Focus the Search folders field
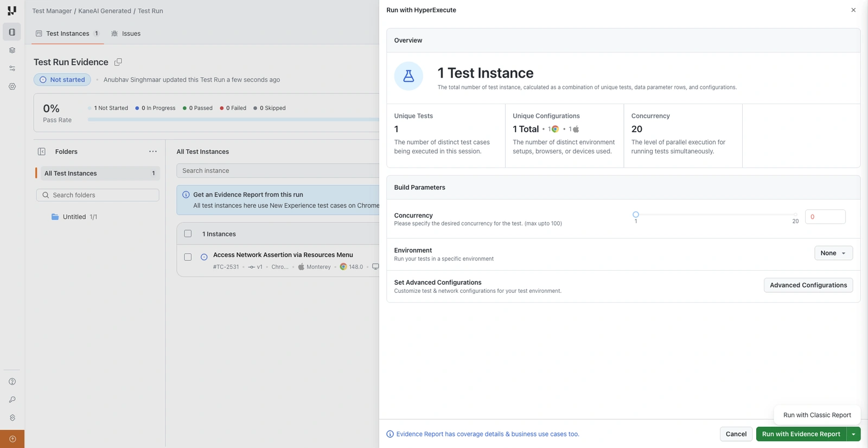 [x=98, y=195]
